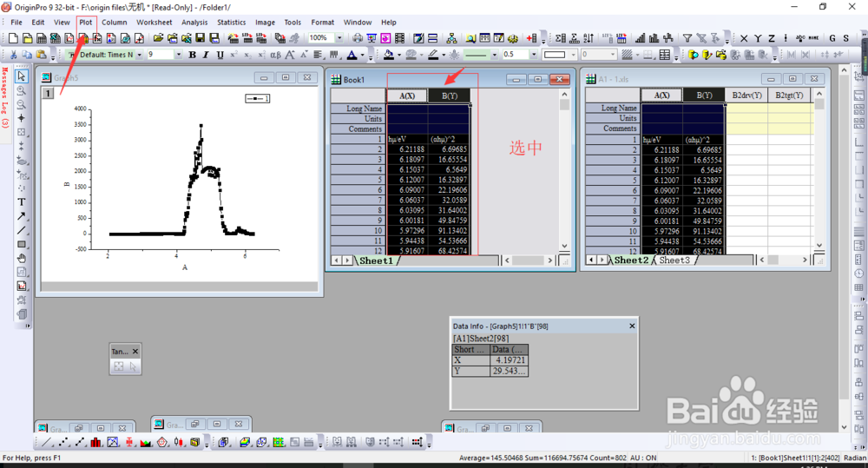Select the Text tool
The image size is (868, 468).
(x=21, y=202)
